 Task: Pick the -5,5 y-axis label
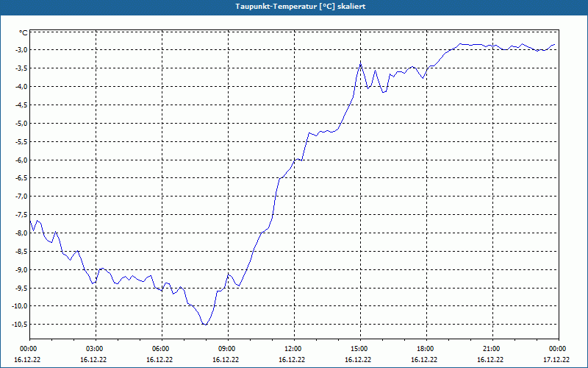(x=21, y=142)
